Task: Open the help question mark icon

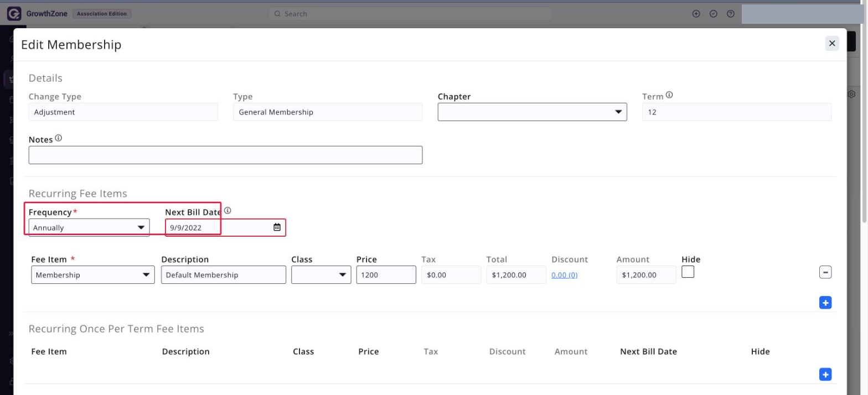Action: pos(731,14)
